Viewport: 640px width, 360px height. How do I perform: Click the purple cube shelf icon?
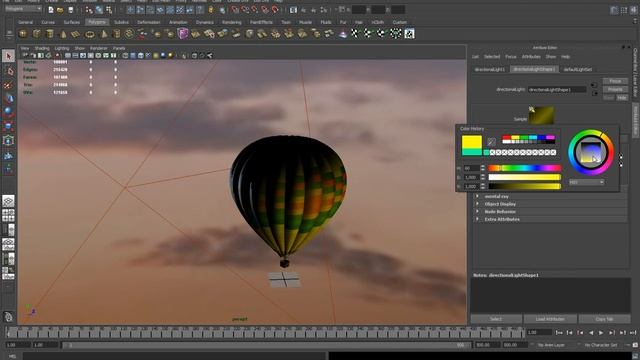tap(182, 33)
